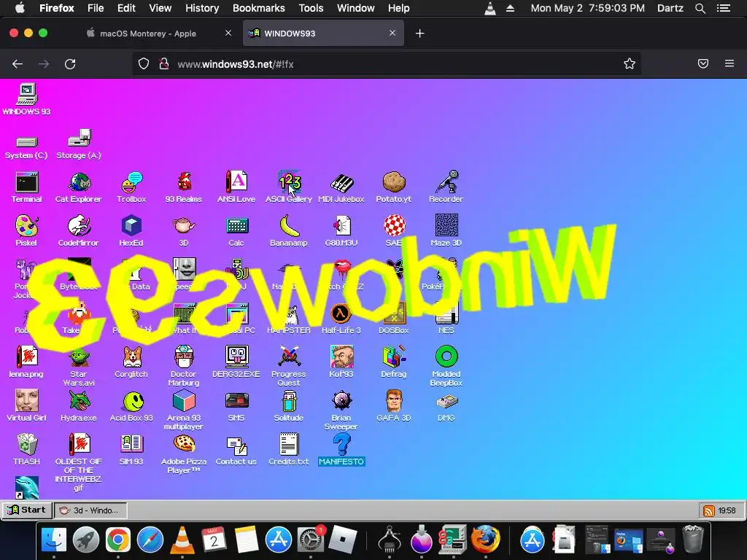The image size is (747, 560).
Task: Open Credits.txt file
Action: 289,450
